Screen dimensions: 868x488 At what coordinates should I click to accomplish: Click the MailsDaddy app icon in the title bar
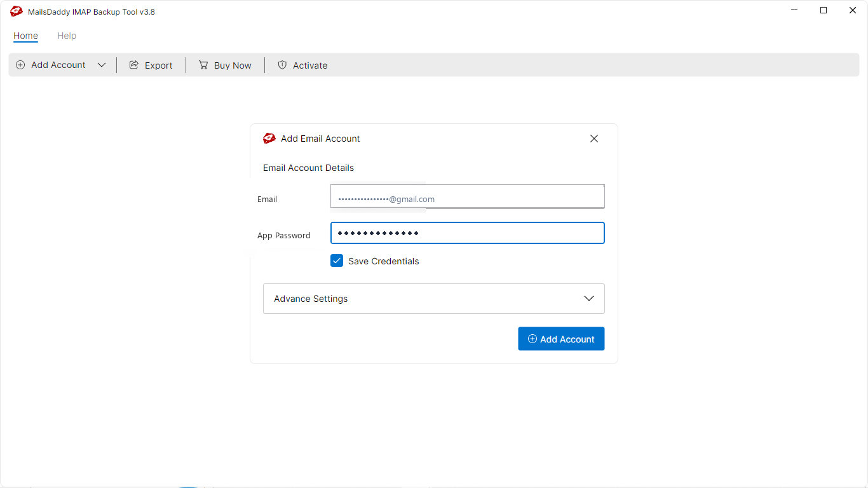tap(17, 11)
